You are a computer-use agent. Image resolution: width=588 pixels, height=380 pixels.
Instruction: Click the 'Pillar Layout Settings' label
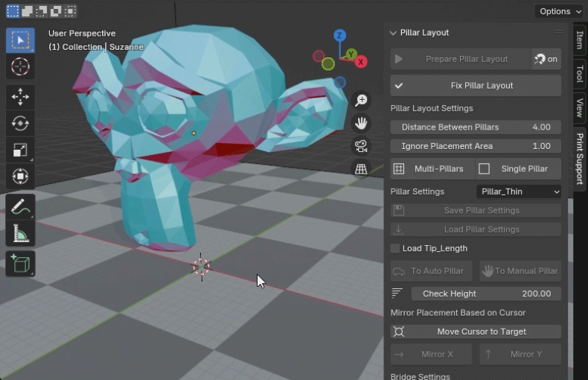pos(432,108)
